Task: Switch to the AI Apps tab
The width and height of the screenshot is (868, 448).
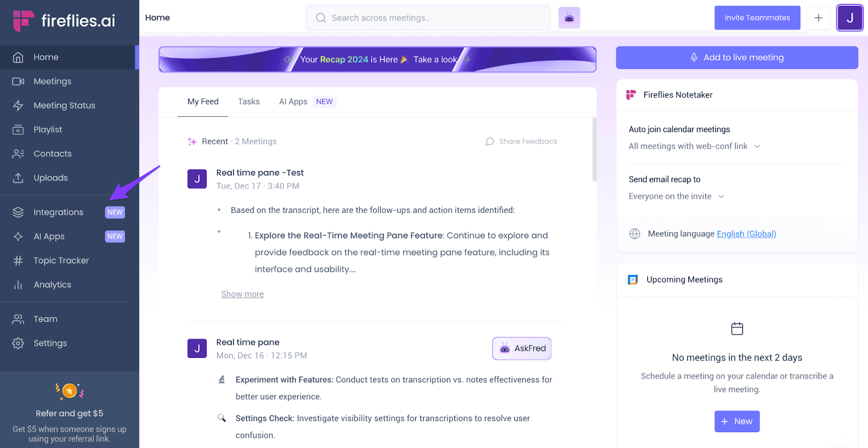Action: pyautogui.click(x=293, y=102)
